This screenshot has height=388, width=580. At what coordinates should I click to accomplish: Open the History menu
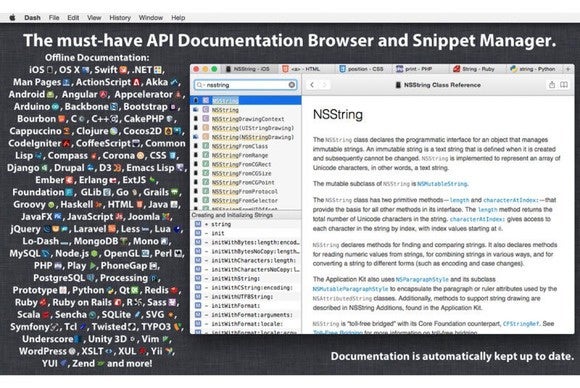(120, 18)
